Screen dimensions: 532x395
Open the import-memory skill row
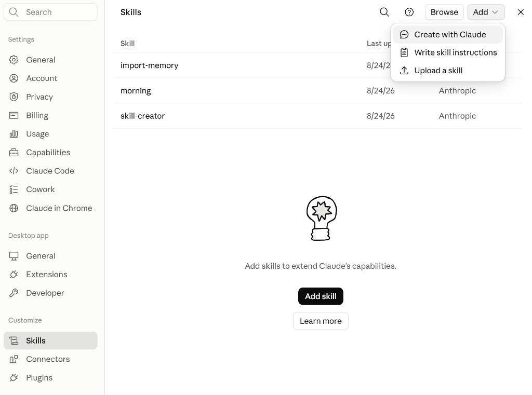click(317, 65)
